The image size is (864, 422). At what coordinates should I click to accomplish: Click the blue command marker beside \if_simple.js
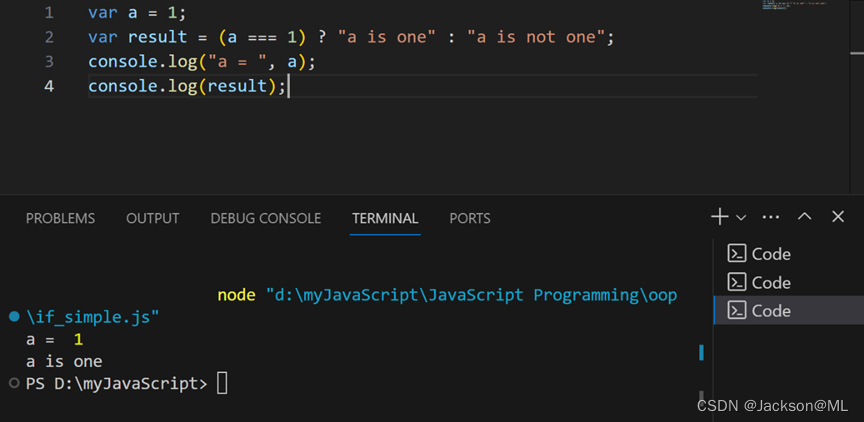coord(14,317)
